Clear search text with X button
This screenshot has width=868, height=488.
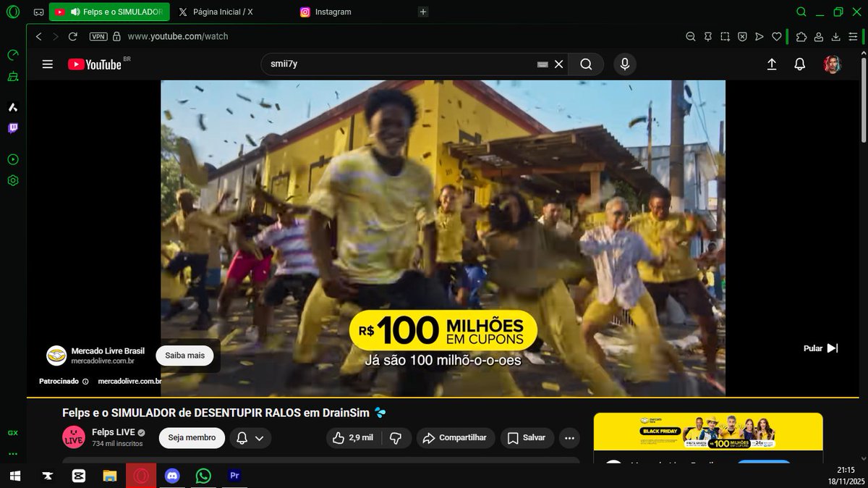558,64
